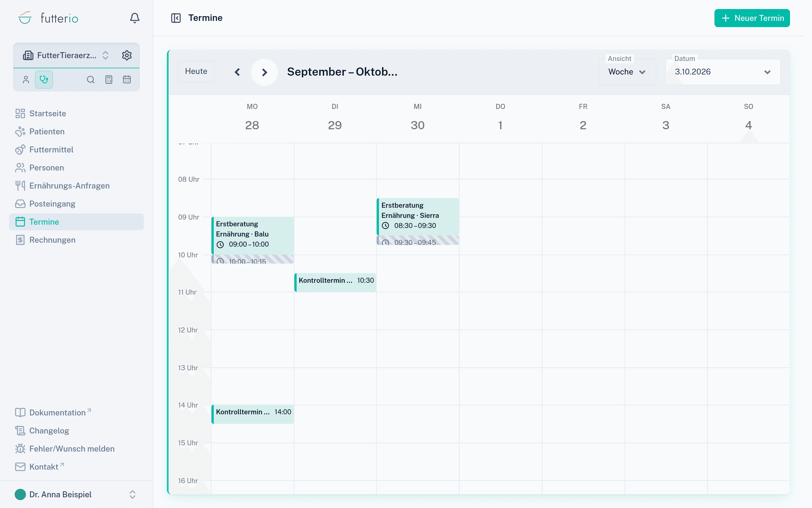Open Posteingang inbox
This screenshot has width=812, height=508.
pos(76,204)
